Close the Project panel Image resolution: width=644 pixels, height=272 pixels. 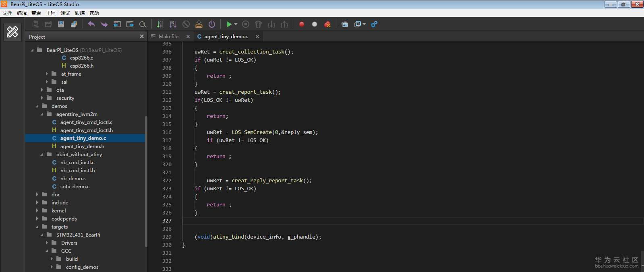click(141, 36)
